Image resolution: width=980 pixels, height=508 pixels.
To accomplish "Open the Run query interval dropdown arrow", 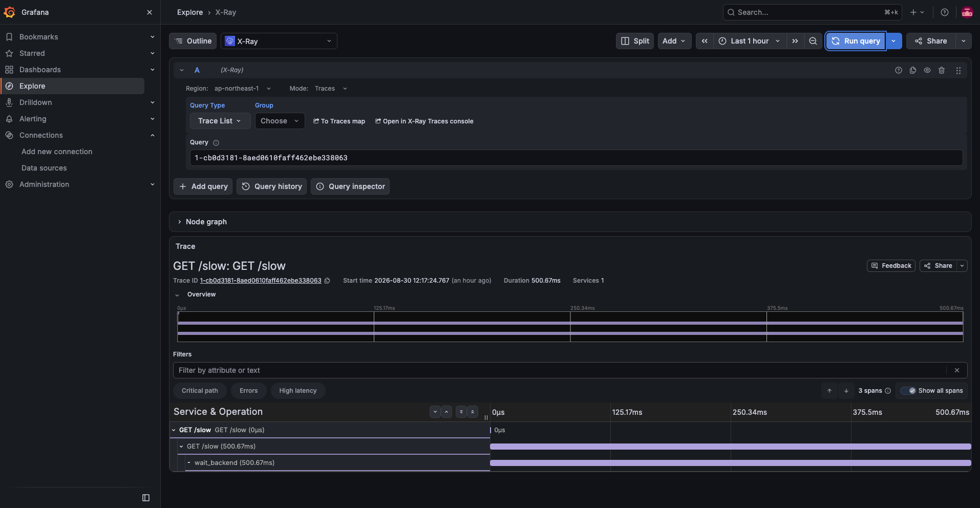I will 893,41.
